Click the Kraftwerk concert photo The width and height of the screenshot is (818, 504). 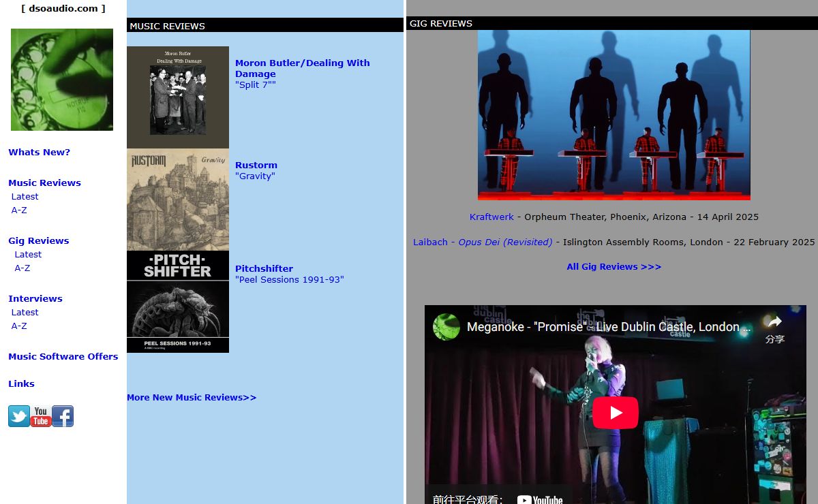click(614, 115)
